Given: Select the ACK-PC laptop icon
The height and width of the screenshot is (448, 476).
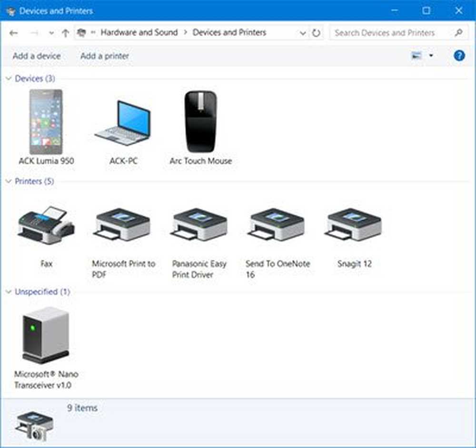Looking at the screenshot, I should click(123, 123).
